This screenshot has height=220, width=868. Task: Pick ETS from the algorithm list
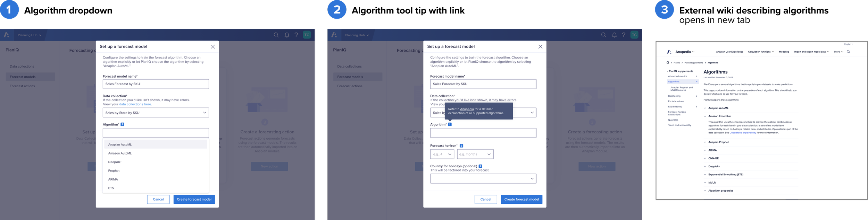point(156,188)
